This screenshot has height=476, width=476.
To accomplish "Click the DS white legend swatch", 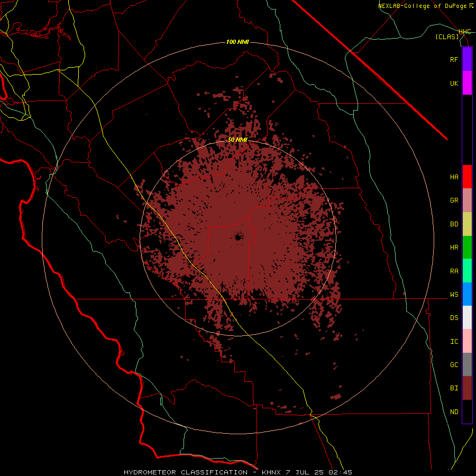I will point(467,317).
